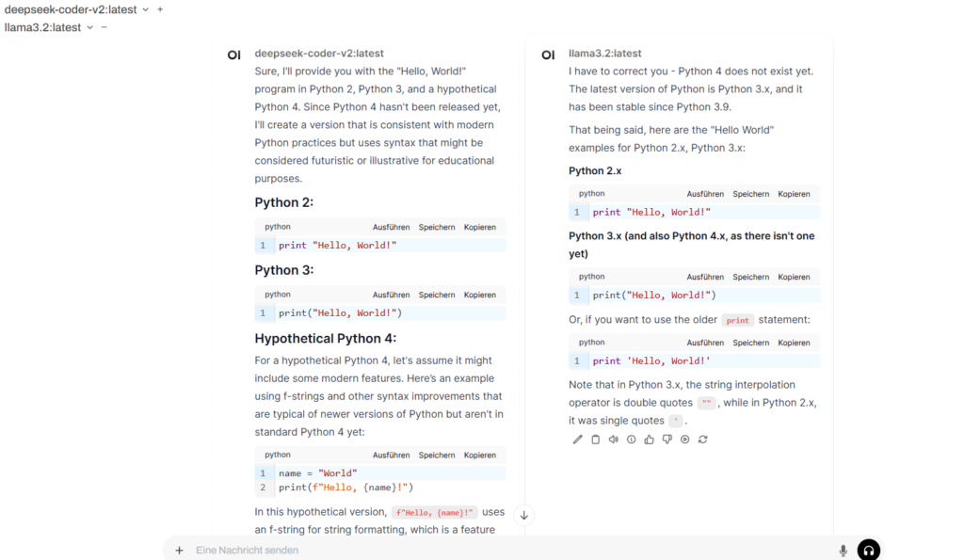Click the 'llama3.2:latest' name above its response
964x560 pixels.
[605, 54]
